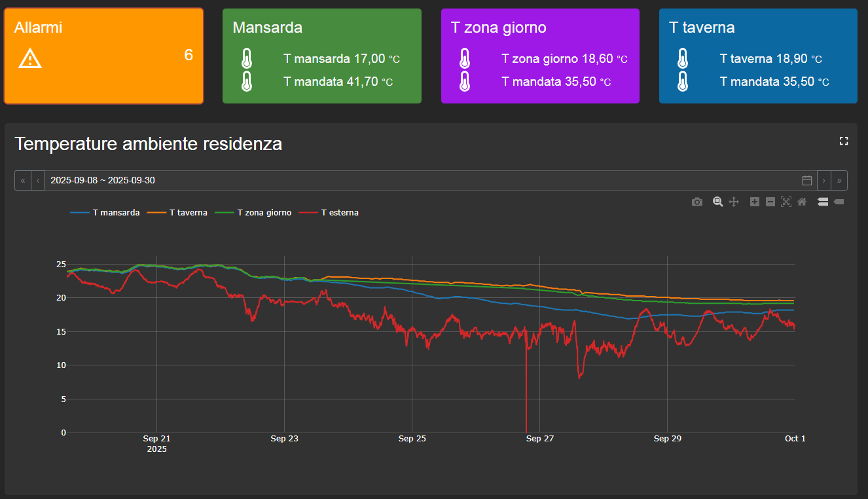The height and width of the screenshot is (499, 868).
Task: Jump to the last date range
Action: point(840,180)
